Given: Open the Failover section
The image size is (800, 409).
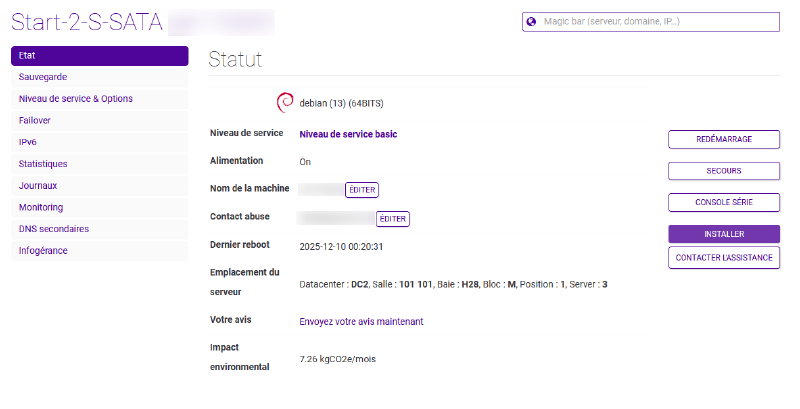Looking at the screenshot, I should point(99,120).
